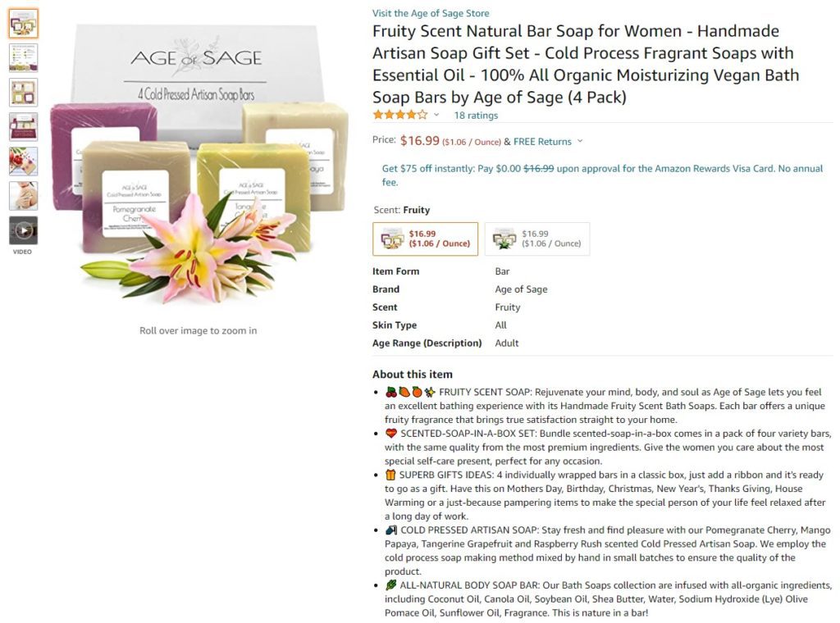Open the red gift box thumbnail

pyautogui.click(x=23, y=127)
